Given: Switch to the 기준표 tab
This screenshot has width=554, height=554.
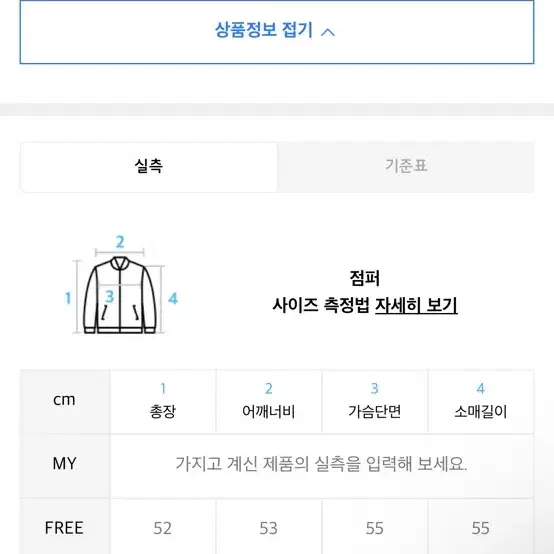Looking at the screenshot, I should click(406, 167).
